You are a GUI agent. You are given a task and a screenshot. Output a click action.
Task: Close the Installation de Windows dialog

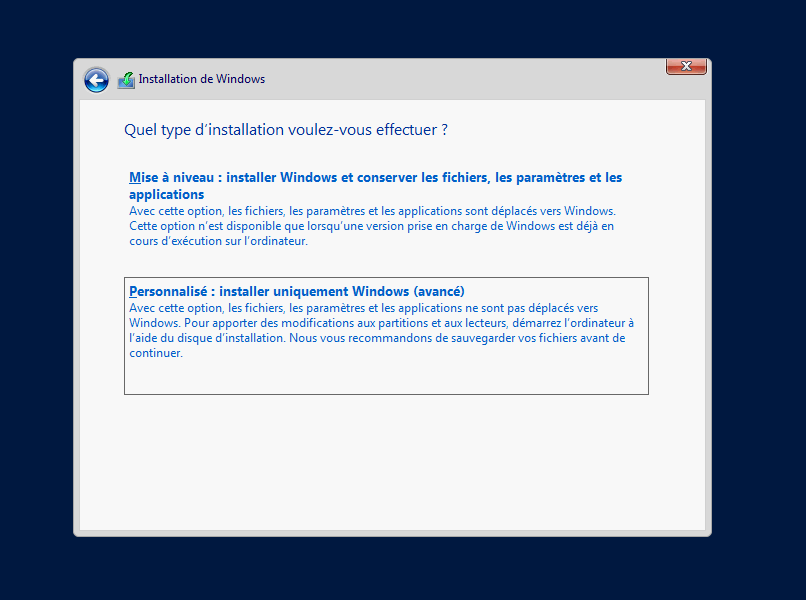pos(686,66)
